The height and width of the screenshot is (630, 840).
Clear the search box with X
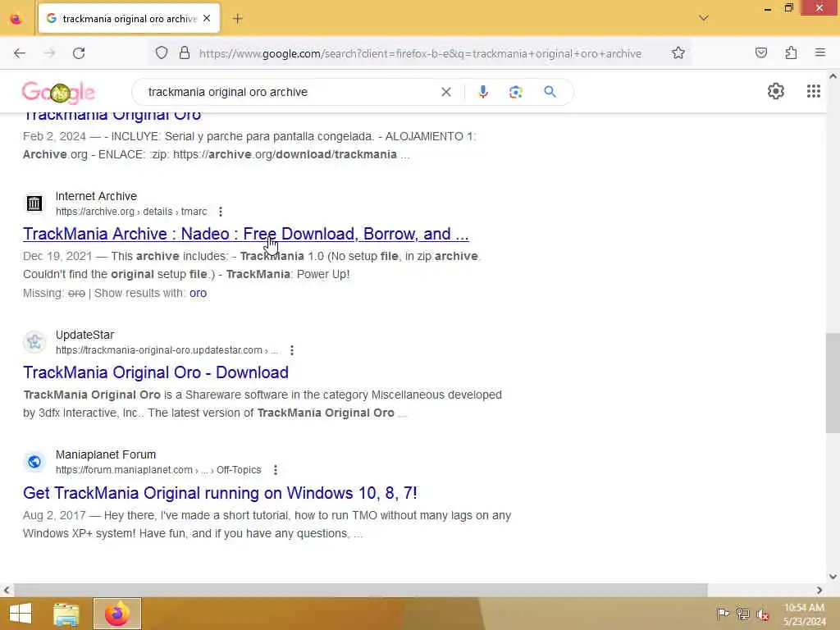click(x=445, y=92)
